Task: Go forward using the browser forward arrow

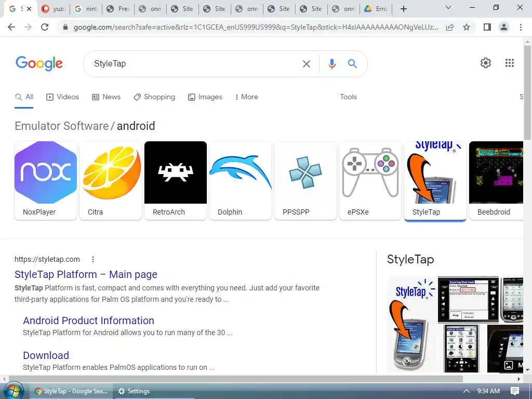Action: coord(28,27)
